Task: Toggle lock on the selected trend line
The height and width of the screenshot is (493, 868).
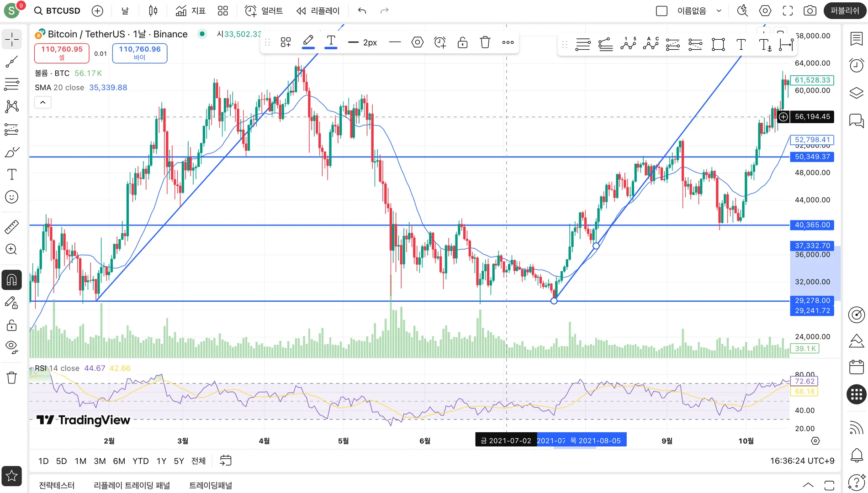Action: [x=462, y=42]
